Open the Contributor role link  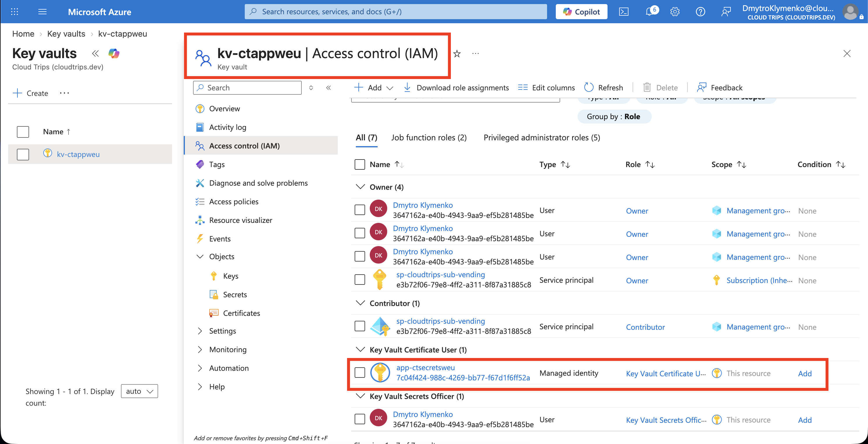point(645,327)
